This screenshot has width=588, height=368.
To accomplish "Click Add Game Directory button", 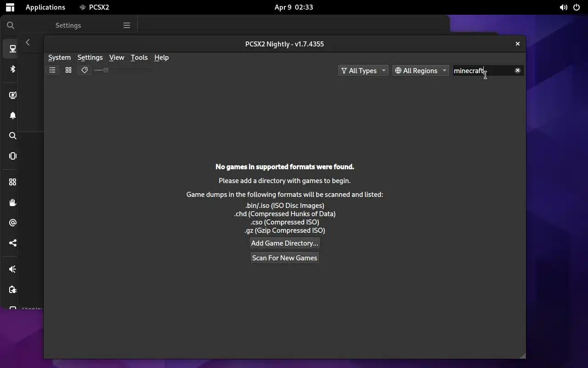I will click(x=285, y=243).
